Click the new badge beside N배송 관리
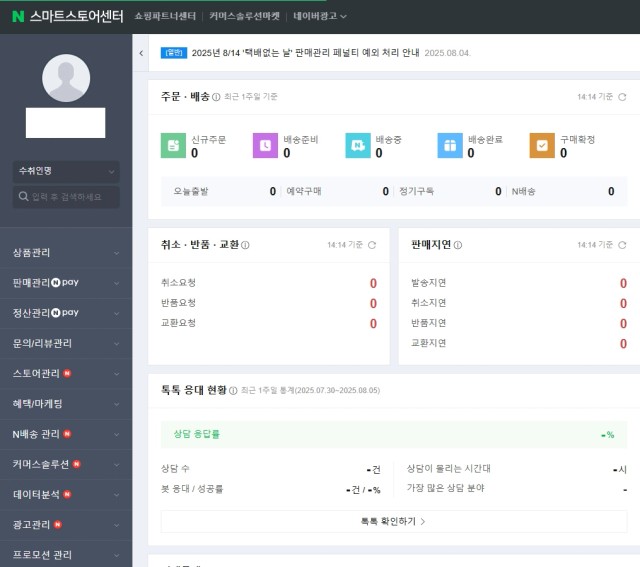The image size is (640, 567). [x=67, y=434]
